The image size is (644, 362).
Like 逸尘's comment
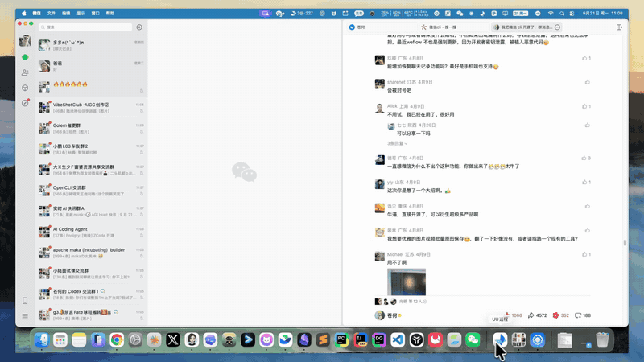(588, 207)
